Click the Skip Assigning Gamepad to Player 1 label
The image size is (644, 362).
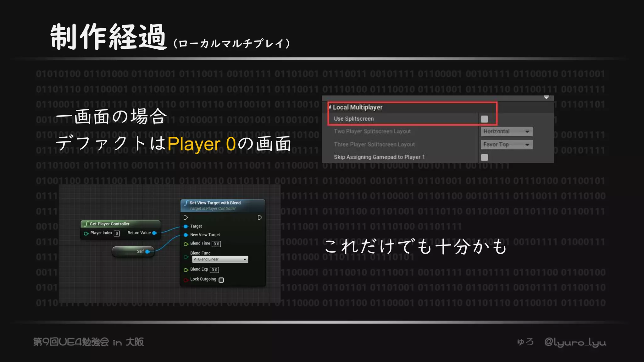(x=379, y=157)
